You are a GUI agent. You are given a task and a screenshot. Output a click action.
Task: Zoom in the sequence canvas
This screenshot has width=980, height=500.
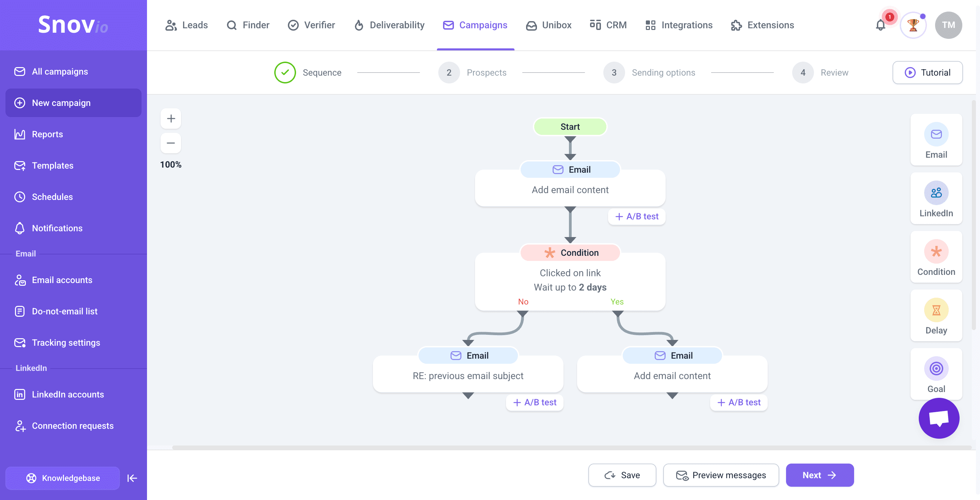pos(171,119)
